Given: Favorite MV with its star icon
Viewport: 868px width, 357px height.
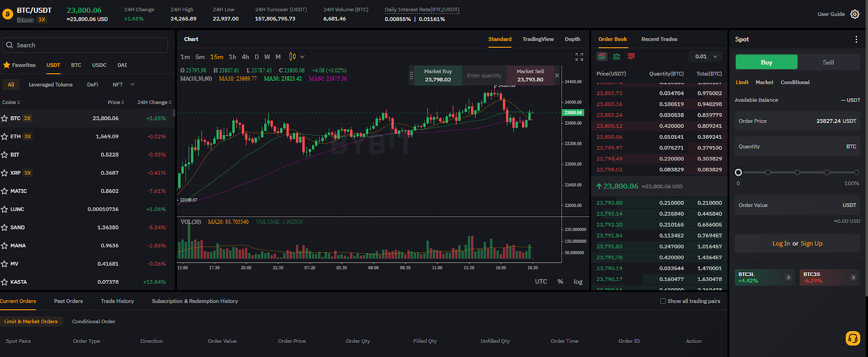Looking at the screenshot, I should pyautogui.click(x=4, y=264).
